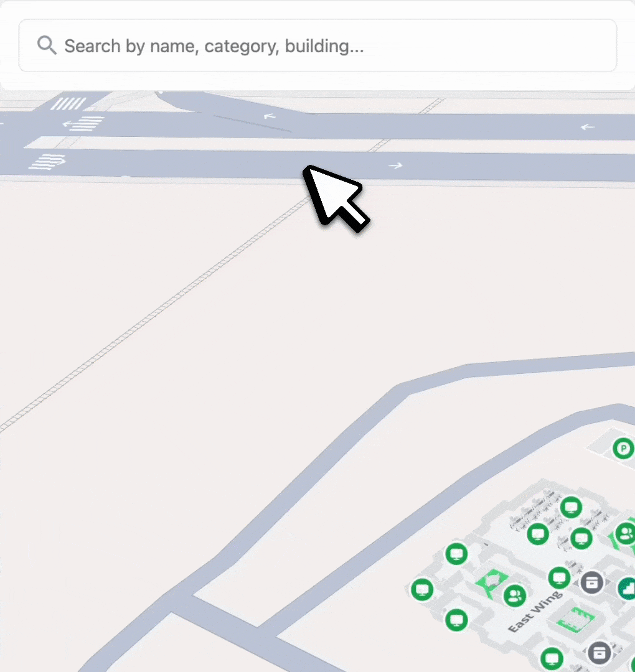Open the teal stairs marker
This screenshot has width=635, height=672.
[628, 588]
